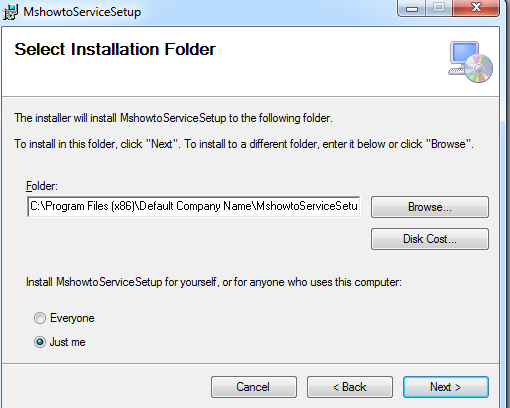Open the Browse folder dialog

(x=430, y=207)
